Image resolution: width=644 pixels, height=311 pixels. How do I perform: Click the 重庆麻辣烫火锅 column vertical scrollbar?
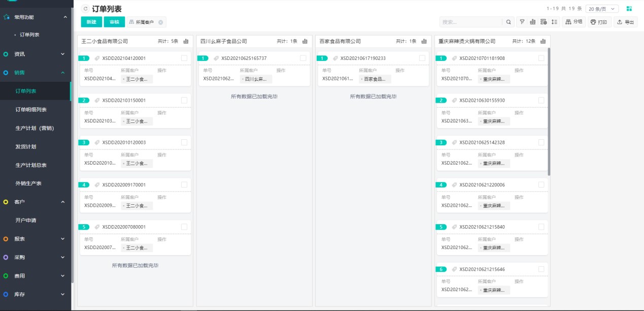click(549, 112)
